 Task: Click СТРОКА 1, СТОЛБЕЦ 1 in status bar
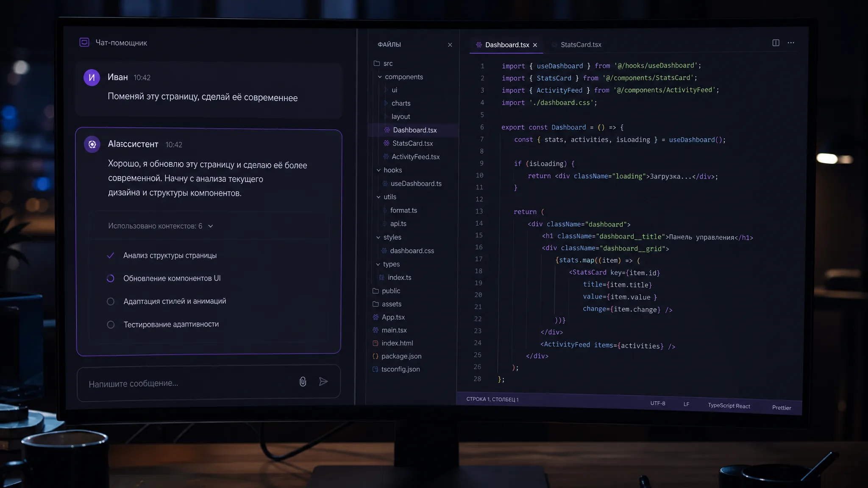[x=492, y=399]
